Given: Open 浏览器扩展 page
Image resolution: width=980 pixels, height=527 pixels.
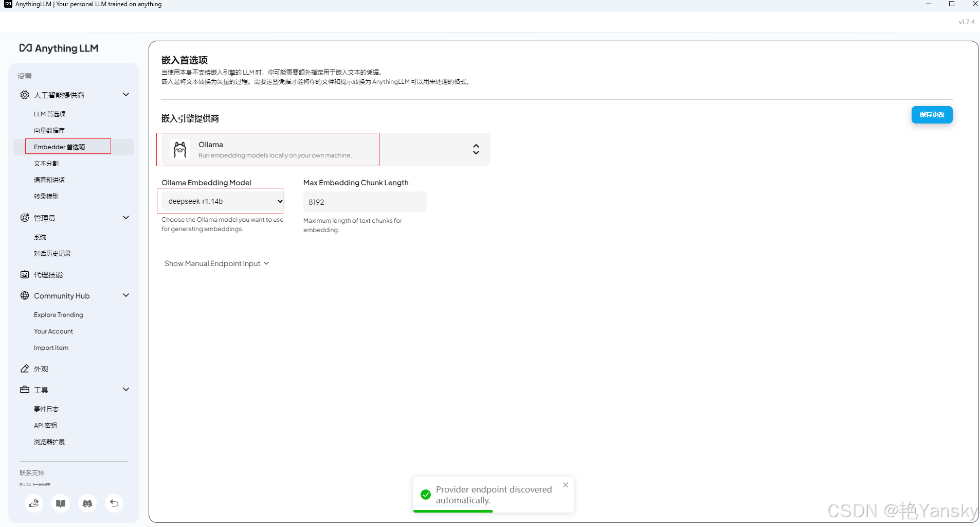Looking at the screenshot, I should (49, 442).
